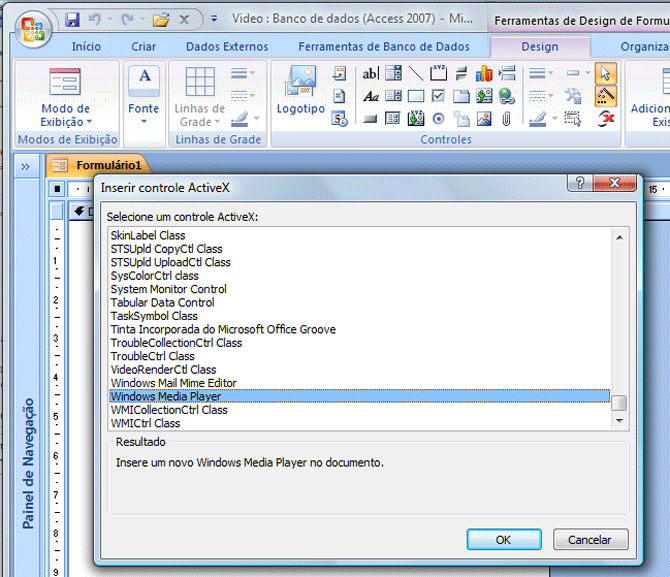
Task: Save the database with the floppy icon
Action: pos(73,19)
